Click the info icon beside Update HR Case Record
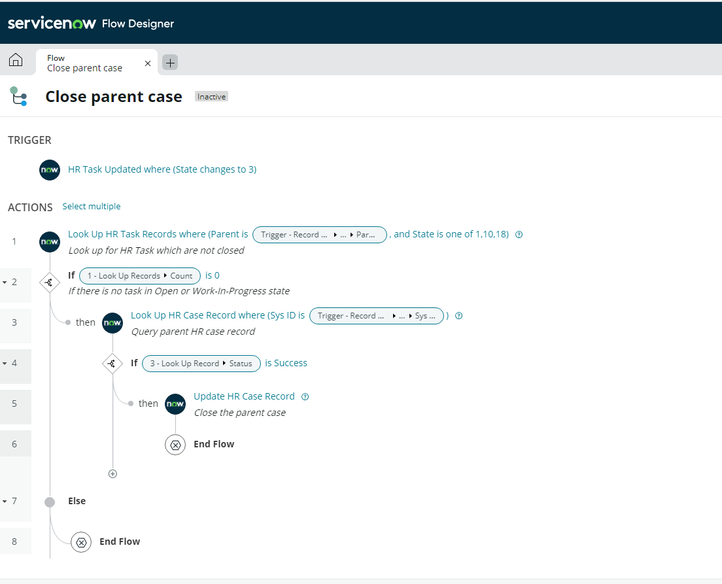722x584 pixels. [x=305, y=397]
